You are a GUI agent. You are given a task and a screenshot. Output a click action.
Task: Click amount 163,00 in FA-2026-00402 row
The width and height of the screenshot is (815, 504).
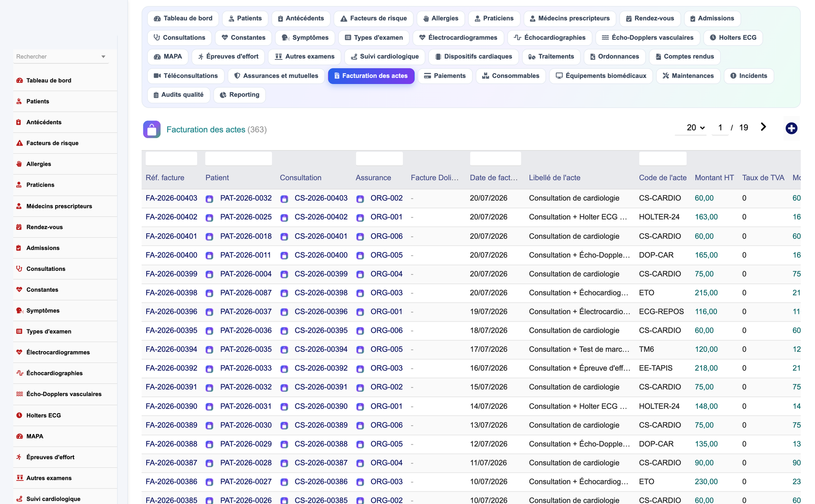click(706, 217)
